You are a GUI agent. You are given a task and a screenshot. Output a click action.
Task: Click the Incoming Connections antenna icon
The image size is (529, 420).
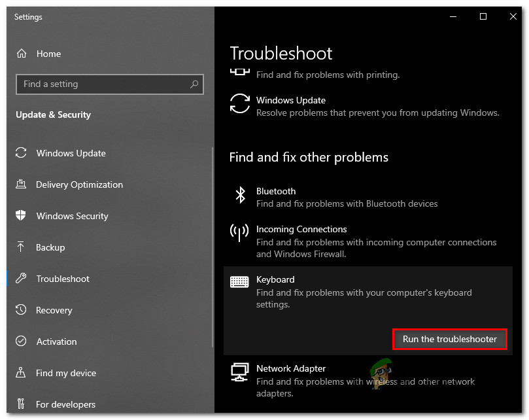(x=239, y=233)
